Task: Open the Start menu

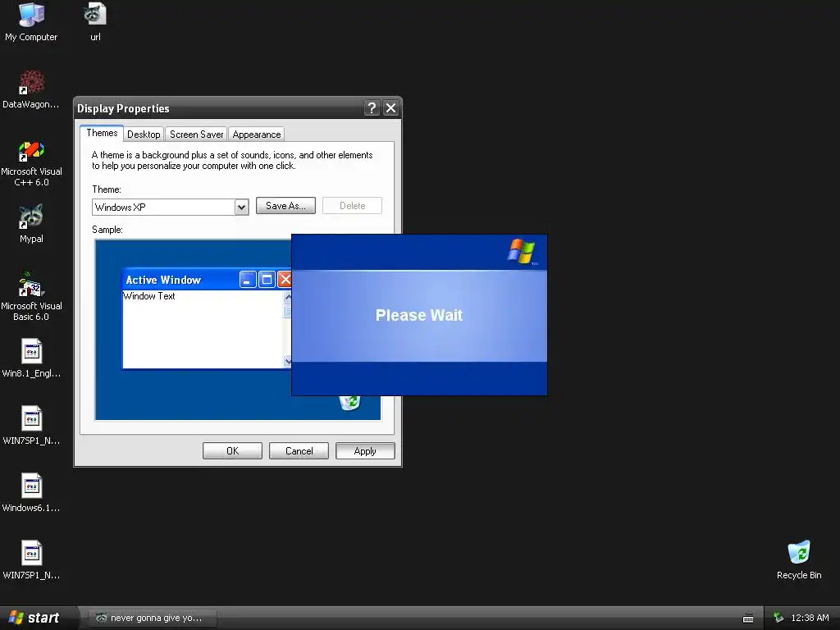Action: pos(35,618)
